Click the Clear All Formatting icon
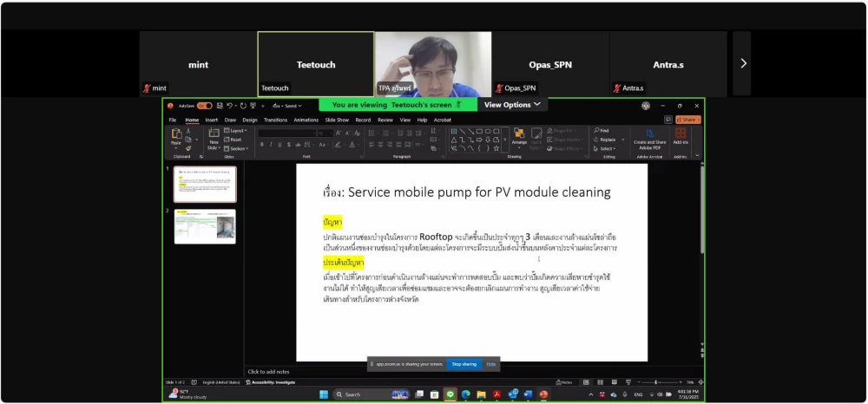 click(x=357, y=134)
